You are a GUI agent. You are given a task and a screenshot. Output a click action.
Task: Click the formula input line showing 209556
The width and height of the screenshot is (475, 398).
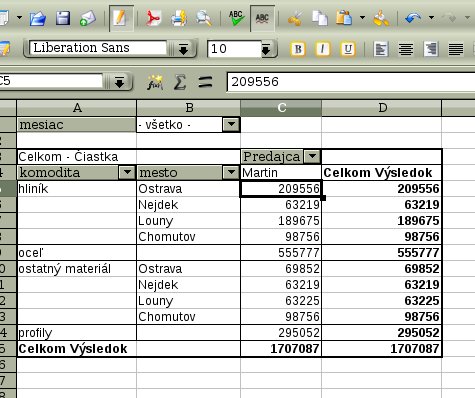coord(351,82)
